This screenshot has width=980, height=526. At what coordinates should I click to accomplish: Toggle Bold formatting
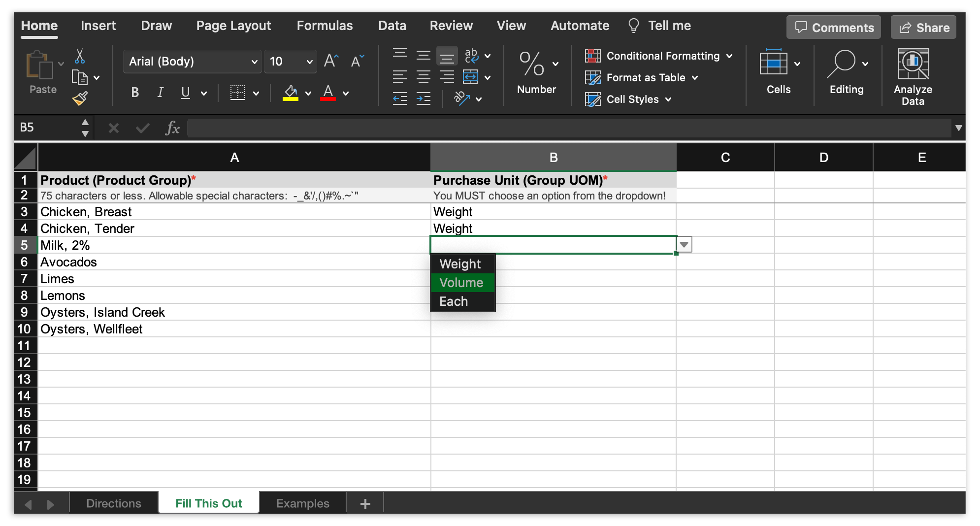click(135, 93)
